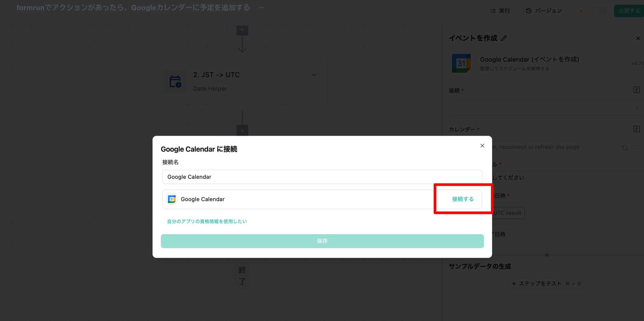Edit the 接続名 text field
Screen dimensions: 644x321
[x=322, y=177]
